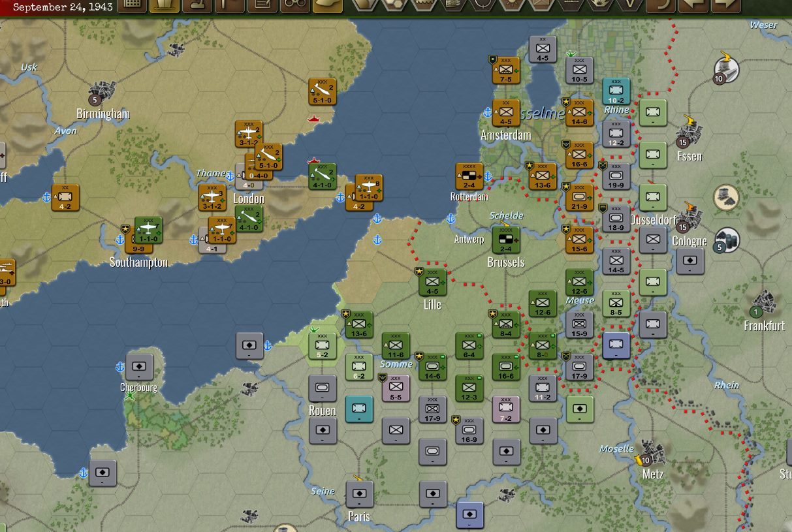
Task: Select the pink 5-5 infantry unit
Action: click(396, 388)
